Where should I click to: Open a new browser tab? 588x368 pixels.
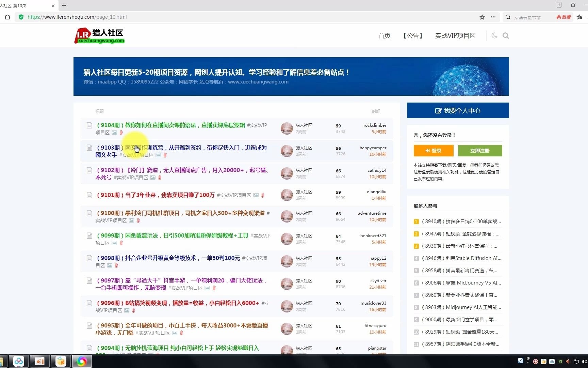pos(64,5)
